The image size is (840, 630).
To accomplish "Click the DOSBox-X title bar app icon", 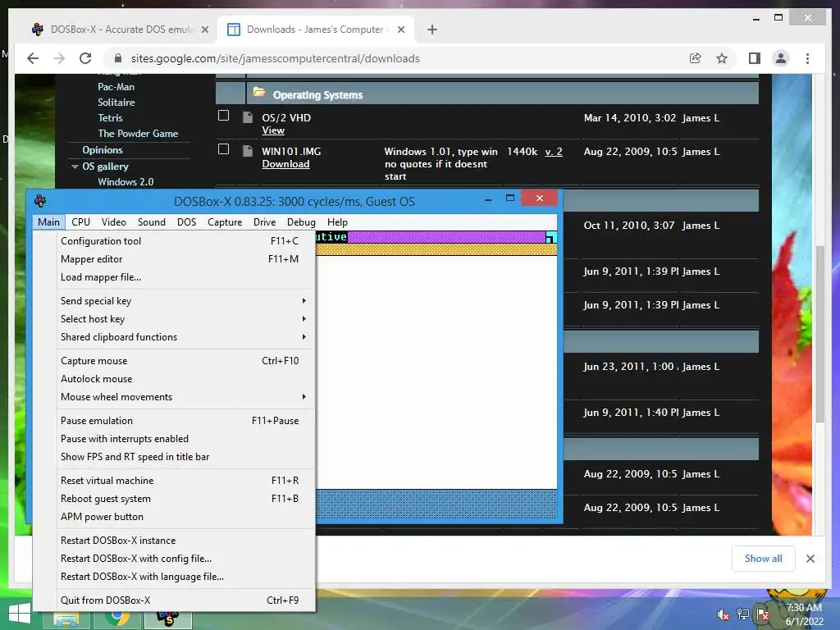I will click(x=40, y=201).
